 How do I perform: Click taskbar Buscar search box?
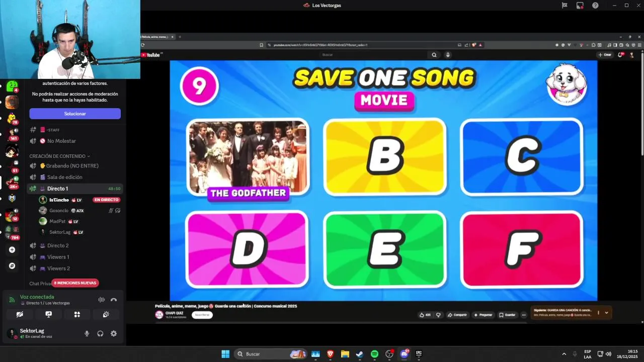click(x=271, y=354)
